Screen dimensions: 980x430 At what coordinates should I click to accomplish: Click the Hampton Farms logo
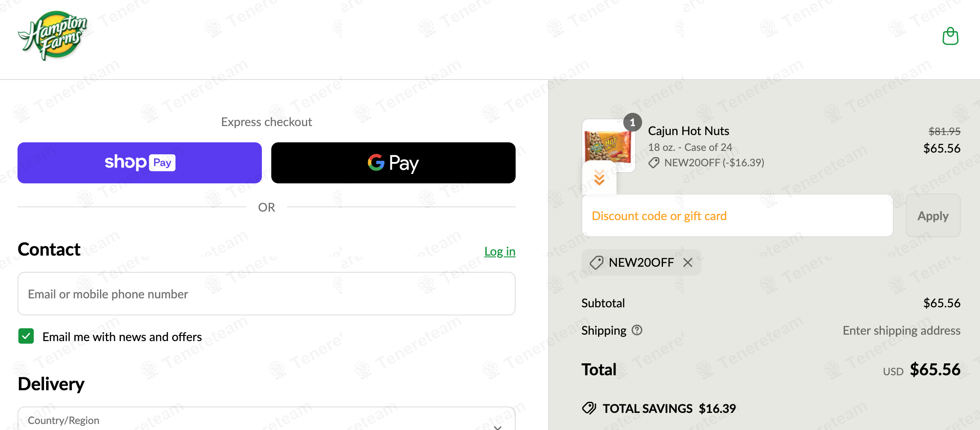pyautogui.click(x=53, y=35)
